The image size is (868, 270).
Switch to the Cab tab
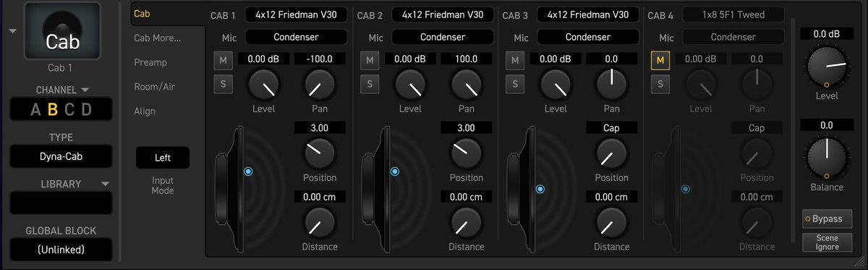click(142, 13)
